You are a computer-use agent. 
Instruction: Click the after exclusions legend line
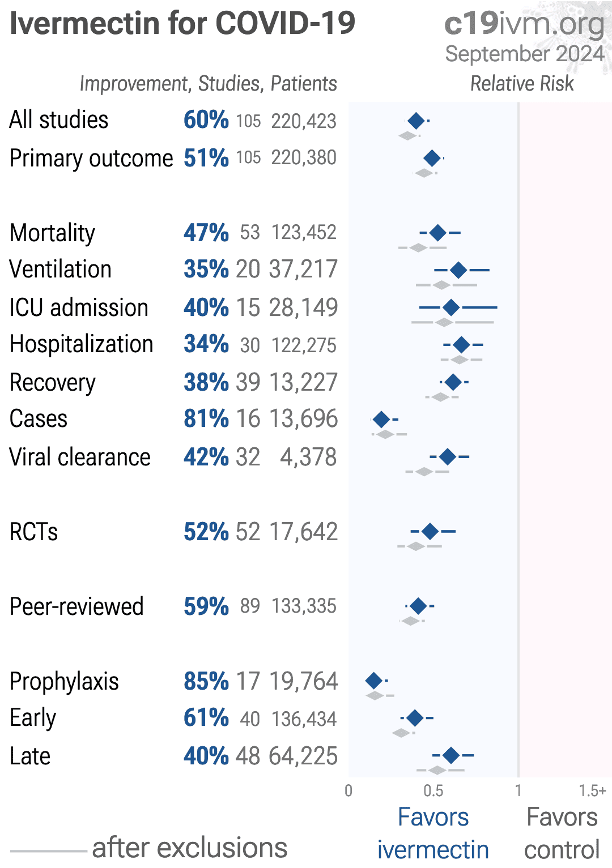48,850
